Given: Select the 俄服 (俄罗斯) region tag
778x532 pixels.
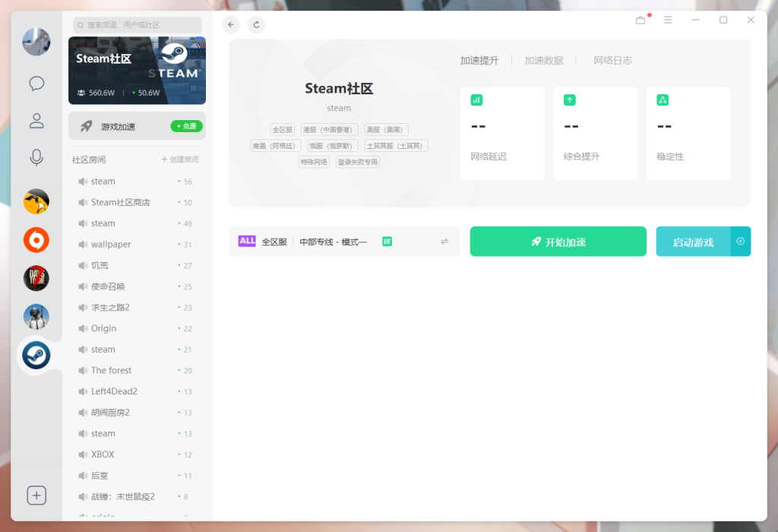Looking at the screenshot, I should (x=333, y=146).
